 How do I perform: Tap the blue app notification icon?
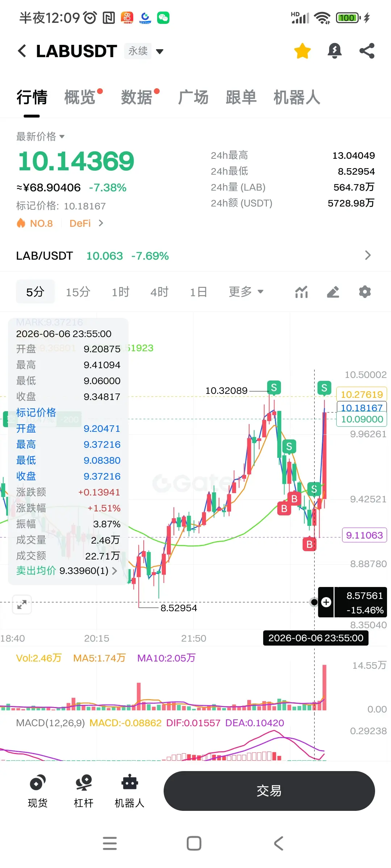coord(145,17)
